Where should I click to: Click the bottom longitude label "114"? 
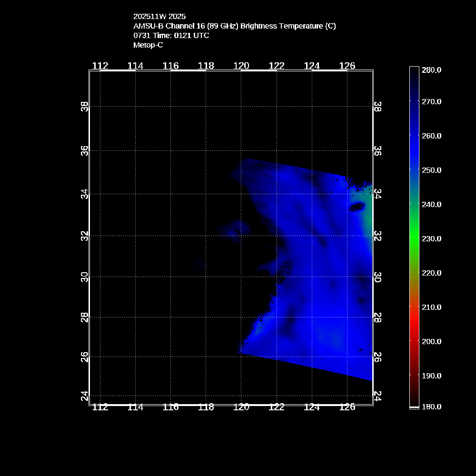pyautogui.click(x=135, y=407)
